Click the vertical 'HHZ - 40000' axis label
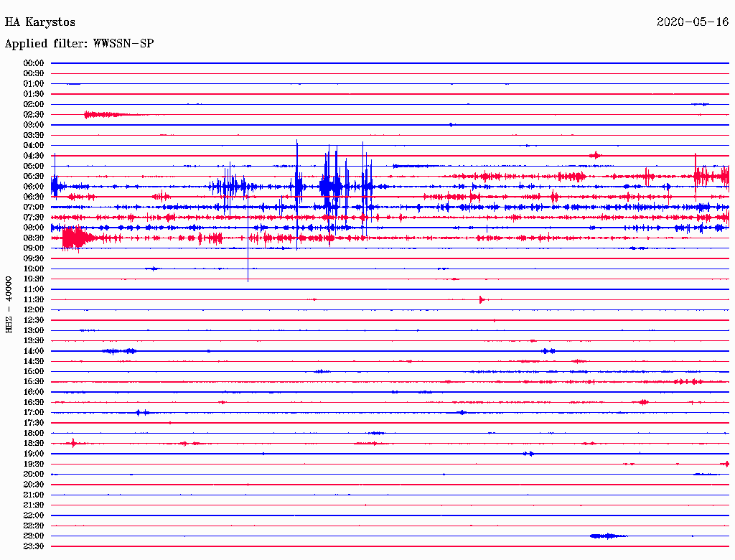The image size is (735, 560). [x=9, y=305]
